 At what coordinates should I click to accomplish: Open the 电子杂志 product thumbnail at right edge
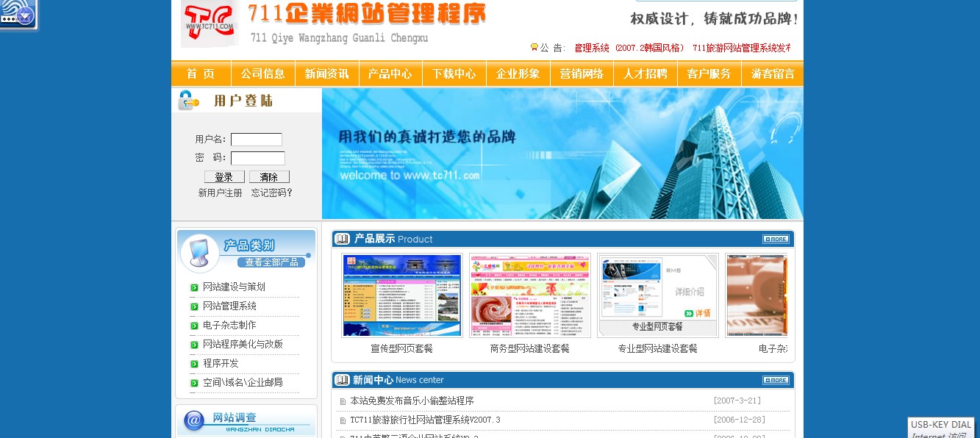point(757,295)
